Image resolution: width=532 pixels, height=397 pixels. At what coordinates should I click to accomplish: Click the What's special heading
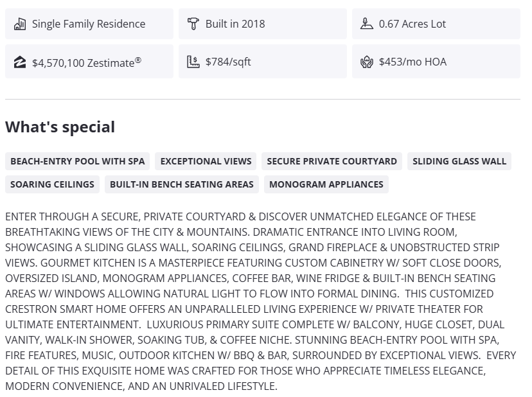(60, 127)
